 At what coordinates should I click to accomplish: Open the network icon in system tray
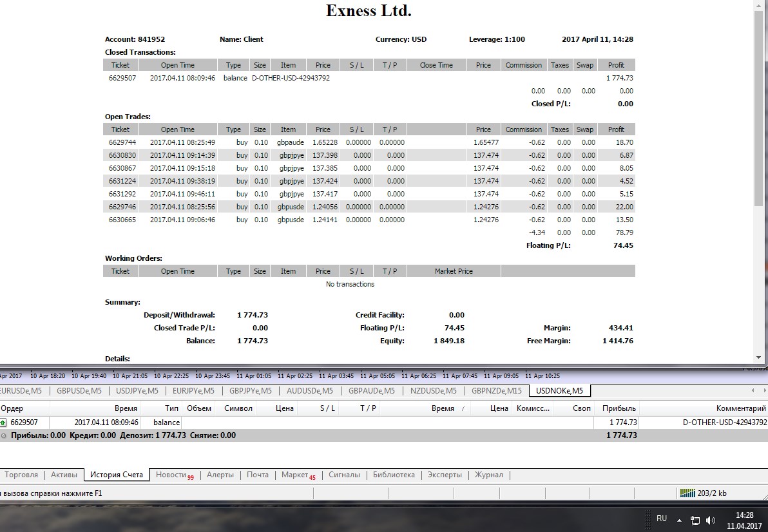point(695,520)
